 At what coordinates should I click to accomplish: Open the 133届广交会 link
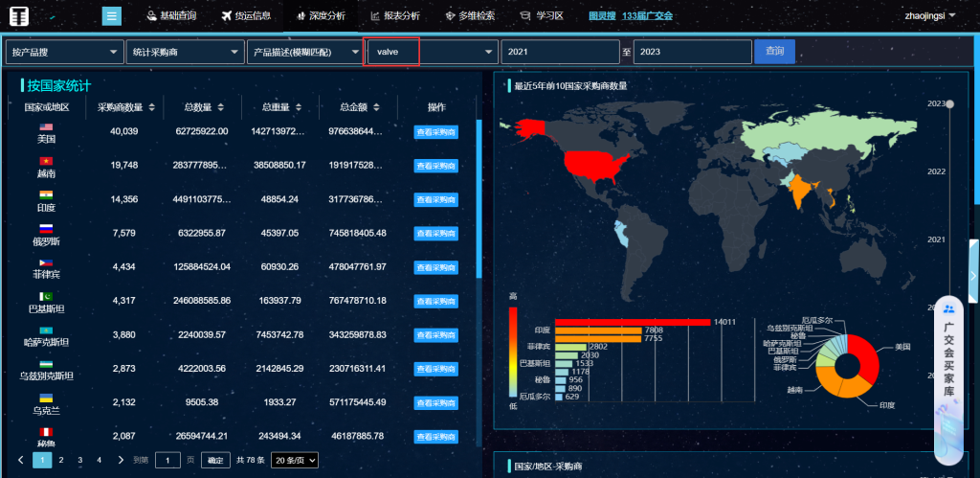648,16
